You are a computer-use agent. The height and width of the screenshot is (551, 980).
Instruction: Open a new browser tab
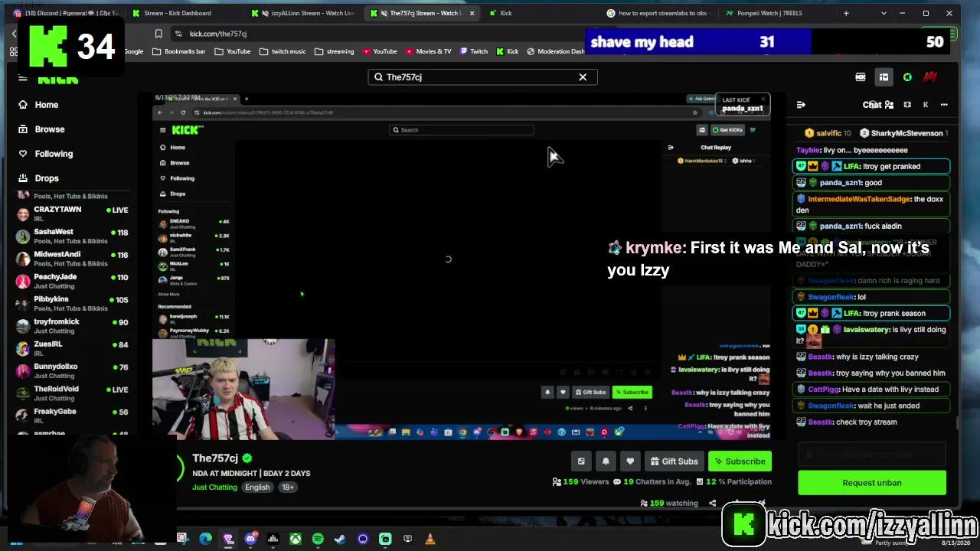click(846, 13)
